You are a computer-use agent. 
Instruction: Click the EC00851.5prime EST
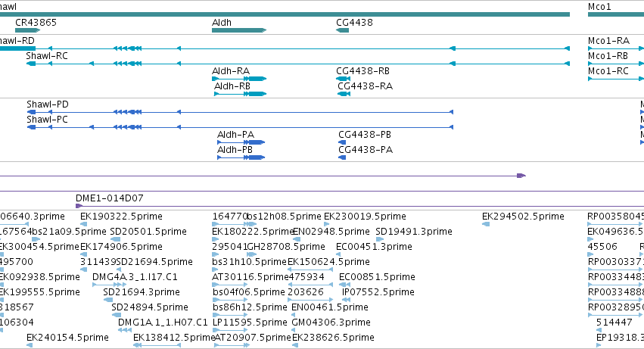(x=377, y=277)
